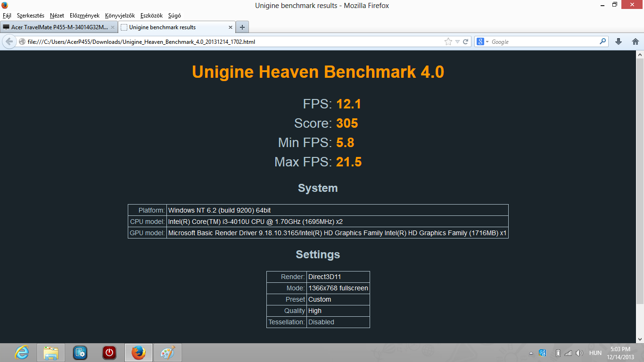Open a new tab with plus button

(242, 27)
